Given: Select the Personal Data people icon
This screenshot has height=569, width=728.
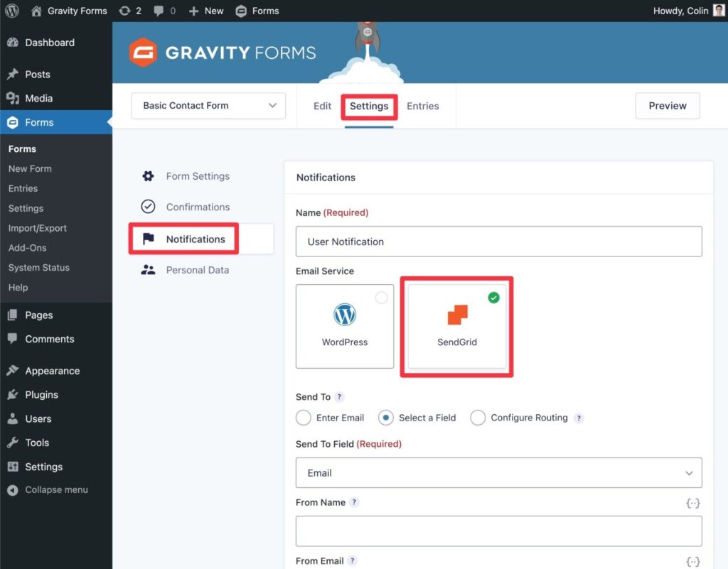Looking at the screenshot, I should [x=148, y=270].
